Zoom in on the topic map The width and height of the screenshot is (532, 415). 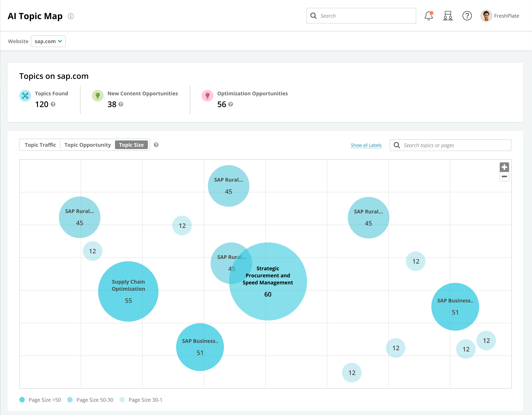click(504, 167)
